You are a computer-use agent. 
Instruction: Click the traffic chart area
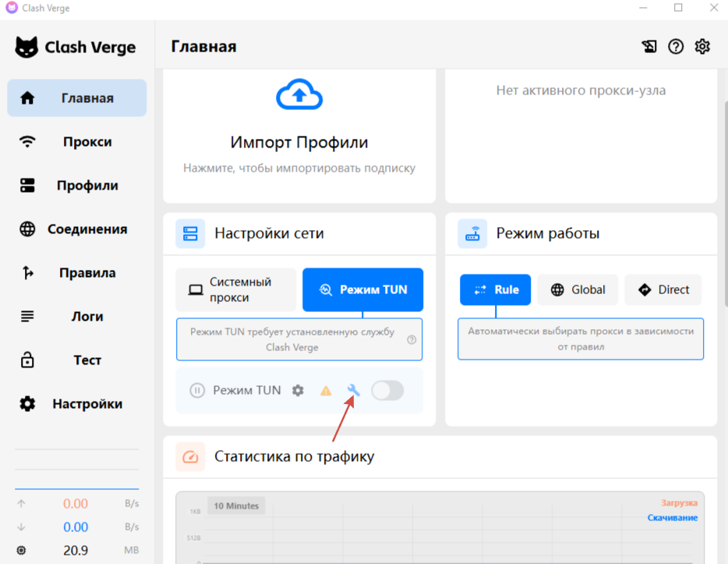click(x=440, y=530)
